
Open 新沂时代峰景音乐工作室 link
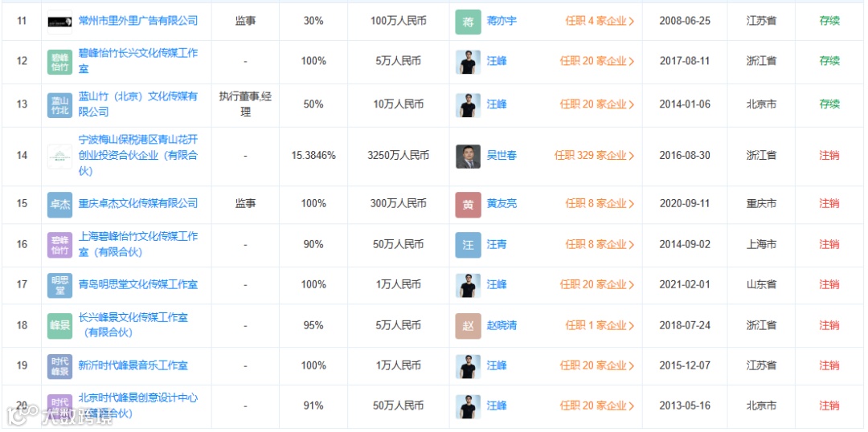133,365
